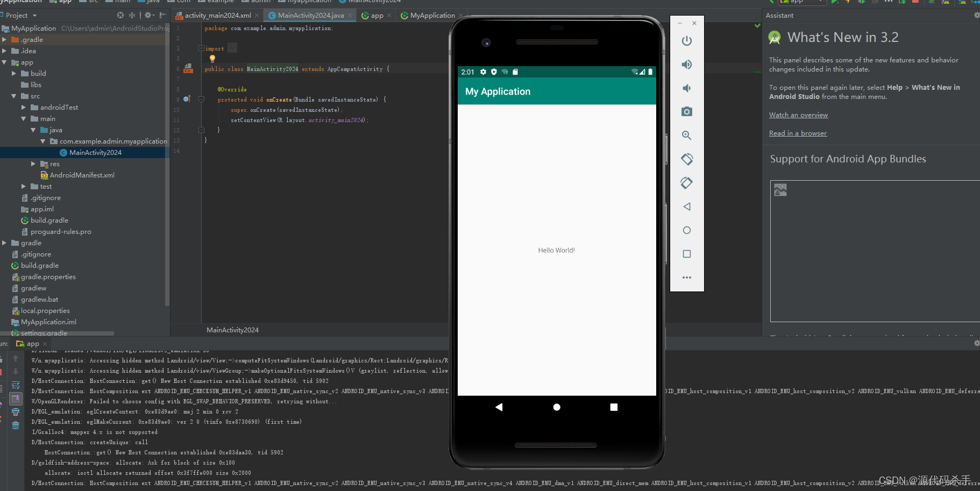Expand the build folder under app
The image size is (980, 491).
click(14, 74)
